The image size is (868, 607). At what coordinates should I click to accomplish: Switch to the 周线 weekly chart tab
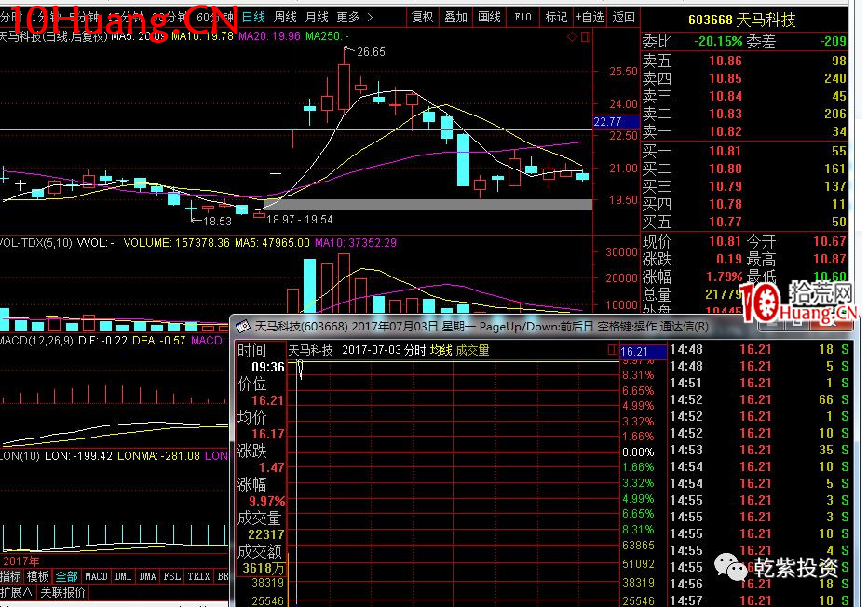(x=286, y=17)
